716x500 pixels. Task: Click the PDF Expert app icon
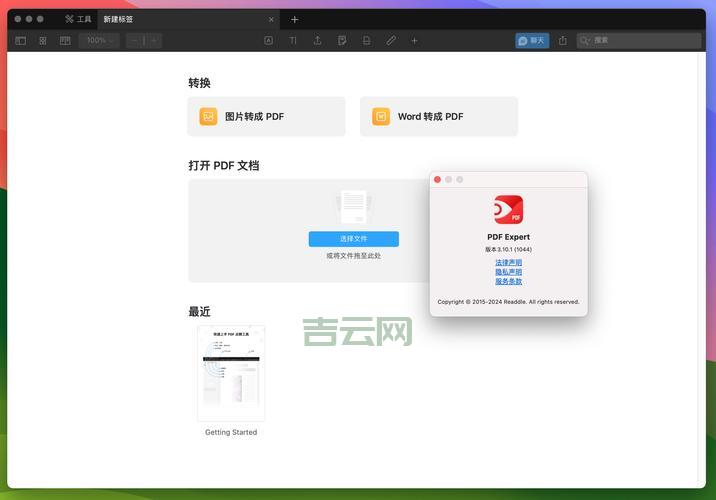(508, 210)
